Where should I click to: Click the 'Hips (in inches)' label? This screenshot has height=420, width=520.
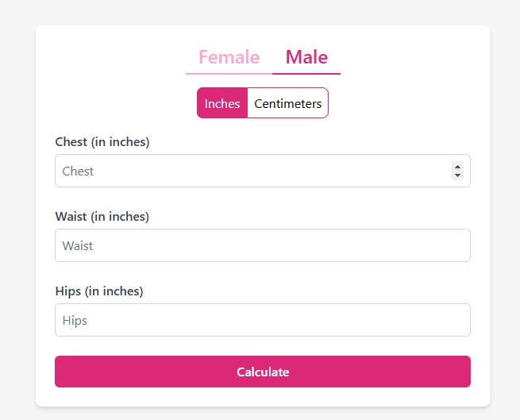[x=99, y=291]
